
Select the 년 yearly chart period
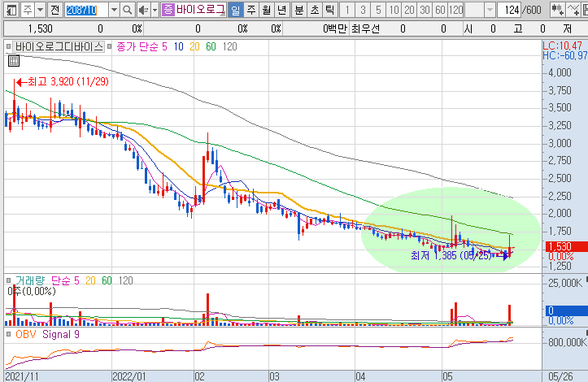click(x=281, y=10)
